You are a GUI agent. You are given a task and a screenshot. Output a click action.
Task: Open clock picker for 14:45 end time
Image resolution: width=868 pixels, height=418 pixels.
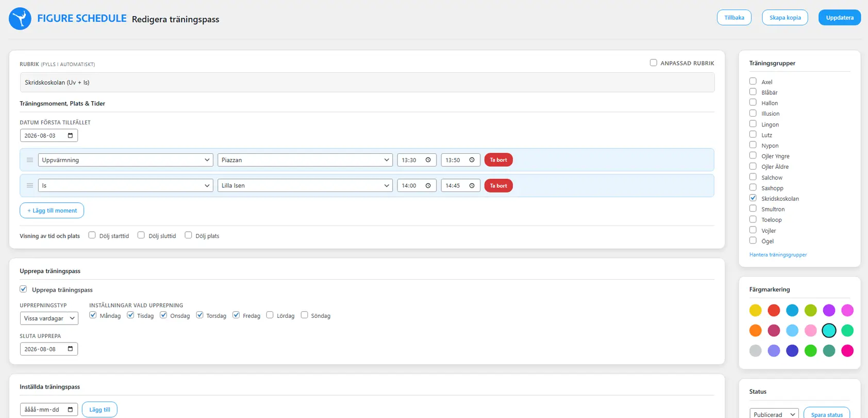tap(472, 186)
